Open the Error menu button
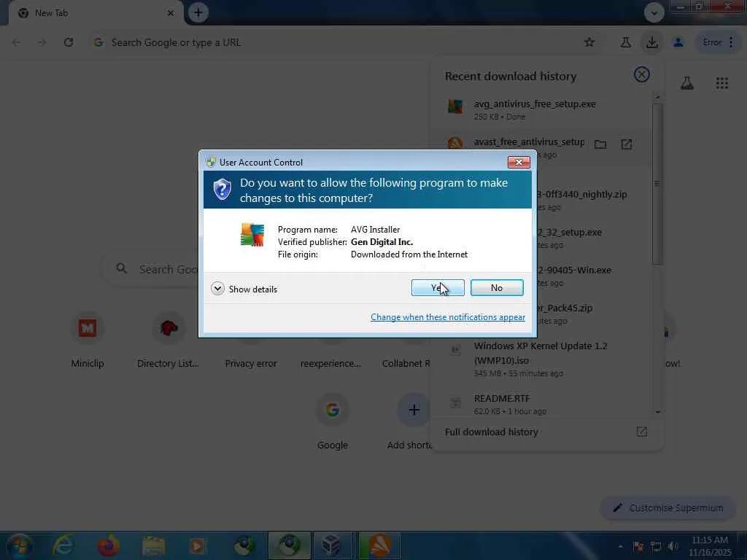The height and width of the screenshot is (560, 747). click(717, 42)
